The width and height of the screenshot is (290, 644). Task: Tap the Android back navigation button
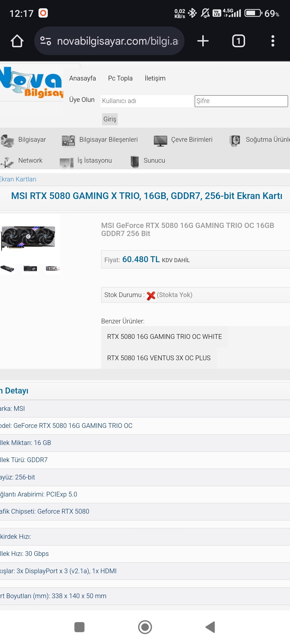pyautogui.click(x=210, y=627)
